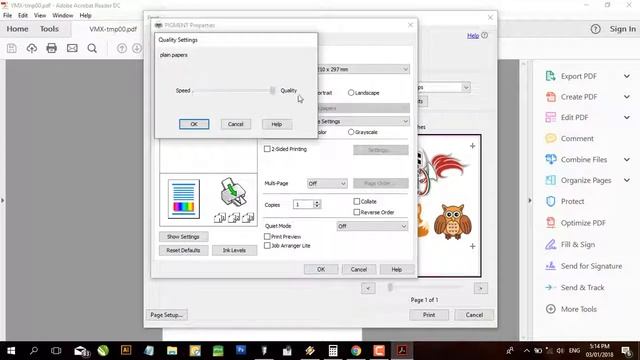Click the help question mark icon near Sign In
The width and height of the screenshot is (640, 360).
pos(596,29)
